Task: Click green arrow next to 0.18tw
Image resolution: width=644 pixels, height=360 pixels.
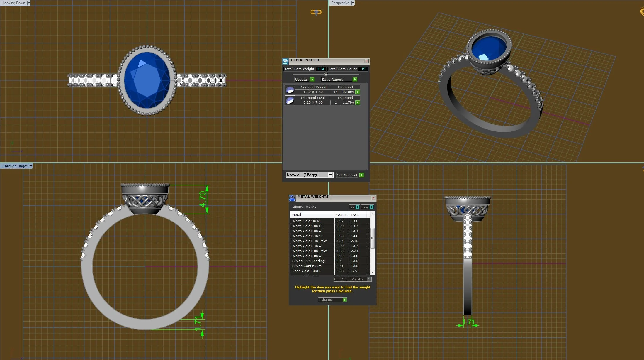Action: click(358, 92)
